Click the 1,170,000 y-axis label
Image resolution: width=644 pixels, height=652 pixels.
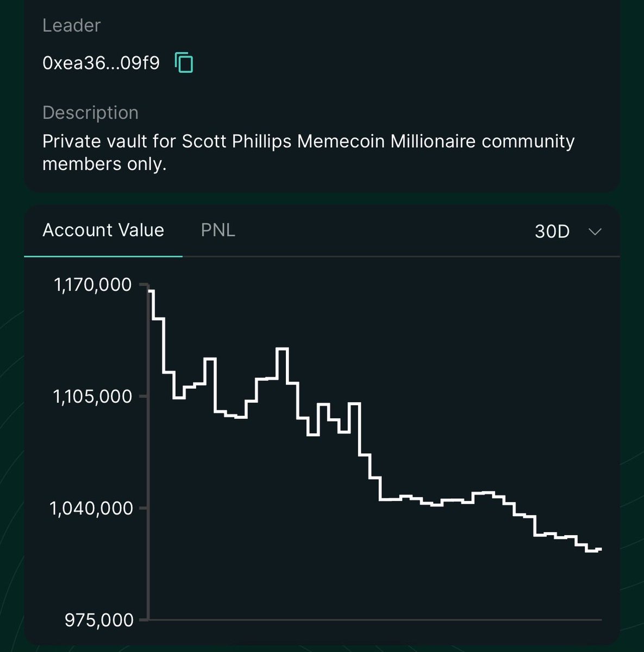[93, 285]
